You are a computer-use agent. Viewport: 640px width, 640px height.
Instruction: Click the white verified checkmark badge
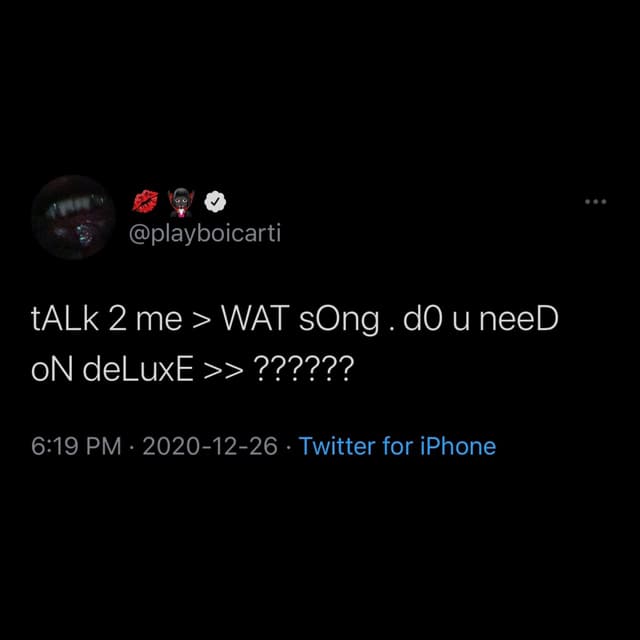(215, 201)
